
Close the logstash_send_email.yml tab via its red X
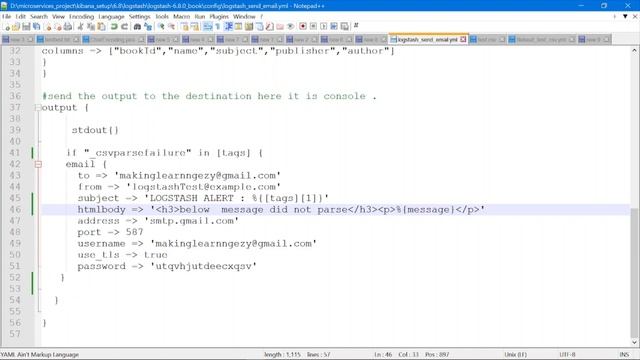463,39
